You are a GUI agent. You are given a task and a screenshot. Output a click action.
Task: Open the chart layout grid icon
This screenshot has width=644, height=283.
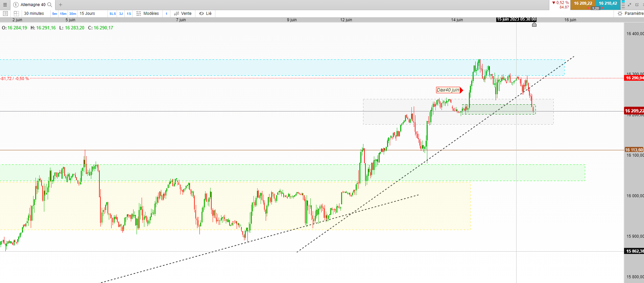[x=16, y=14]
